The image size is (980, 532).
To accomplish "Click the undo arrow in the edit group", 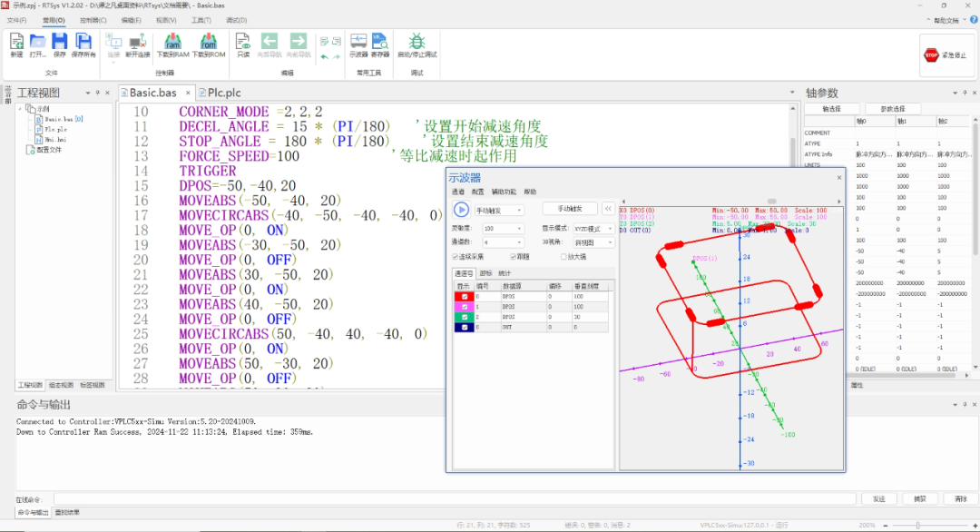I will click(324, 56).
